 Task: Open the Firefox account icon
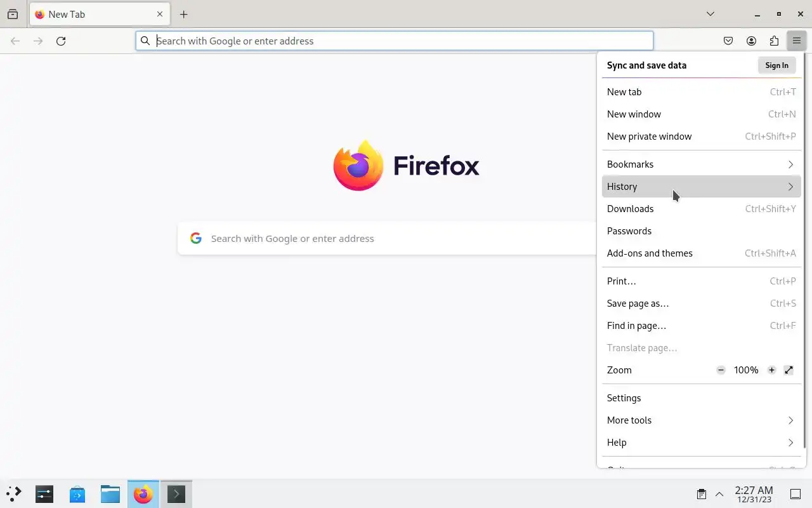(751, 41)
